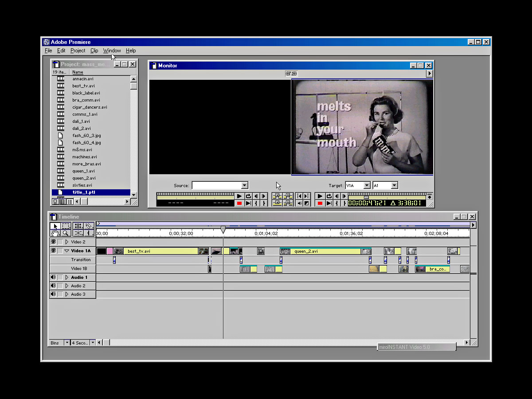532x399 pixels.
Task: Step program view one frame back
Action: [336, 196]
